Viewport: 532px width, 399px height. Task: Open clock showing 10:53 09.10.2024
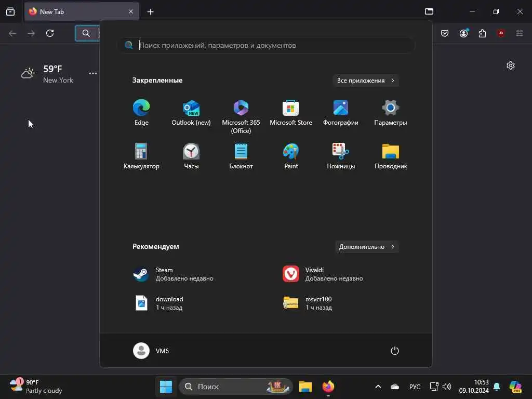[474, 387]
